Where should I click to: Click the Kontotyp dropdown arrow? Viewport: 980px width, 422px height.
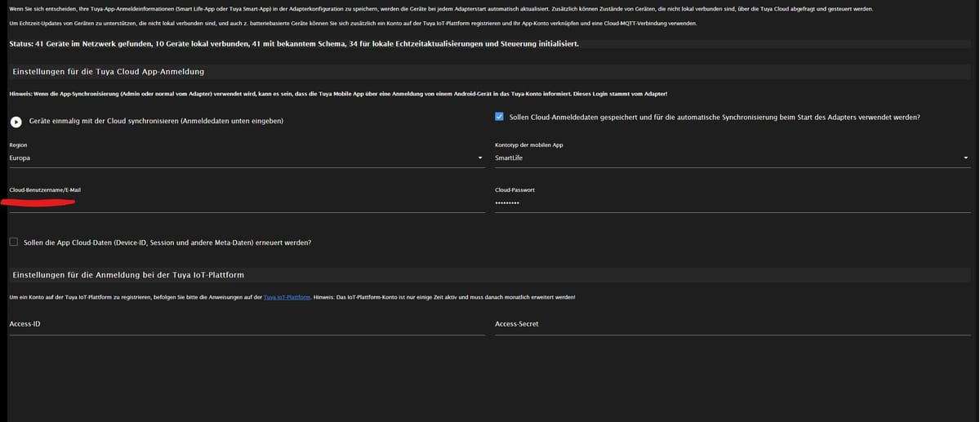[x=965, y=158]
